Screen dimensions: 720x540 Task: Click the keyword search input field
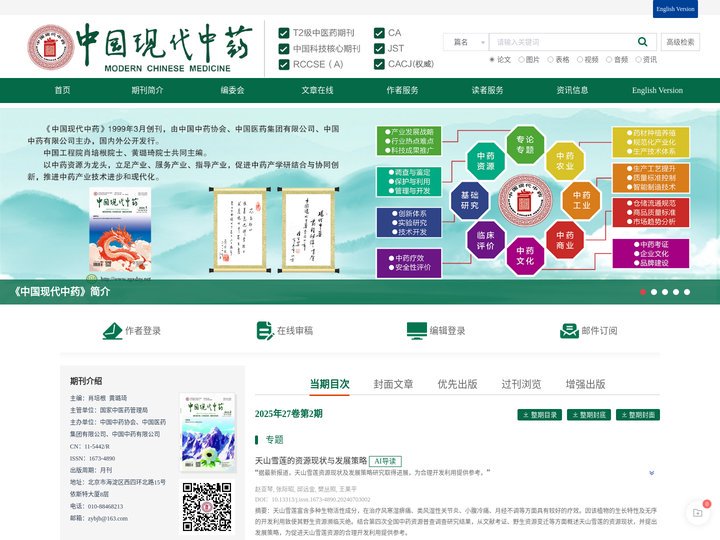562,42
